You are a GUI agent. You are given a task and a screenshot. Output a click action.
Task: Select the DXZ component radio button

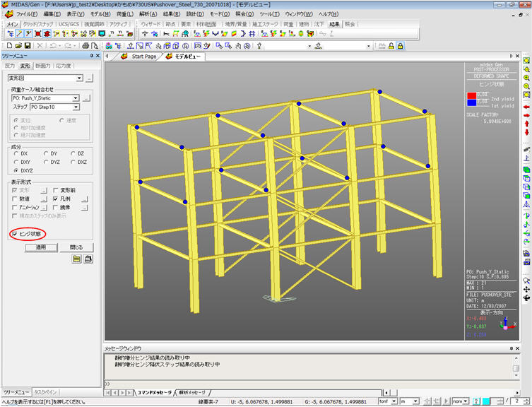click(73, 162)
